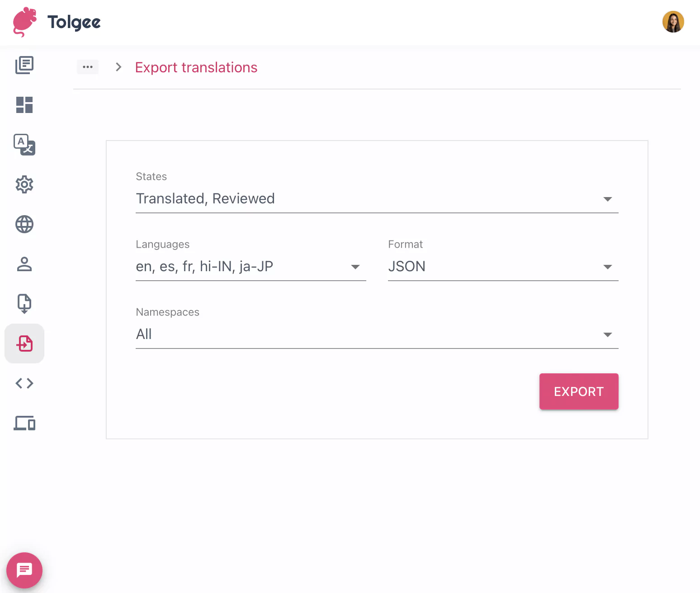Click the Tolgee mouse logo
Viewport: 700px width, 593px height.
(x=25, y=21)
